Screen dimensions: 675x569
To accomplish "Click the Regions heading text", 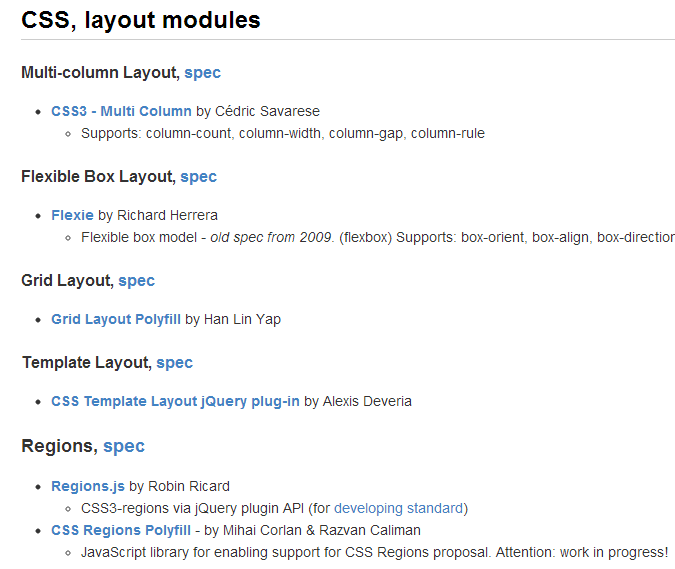I will [x=58, y=446].
